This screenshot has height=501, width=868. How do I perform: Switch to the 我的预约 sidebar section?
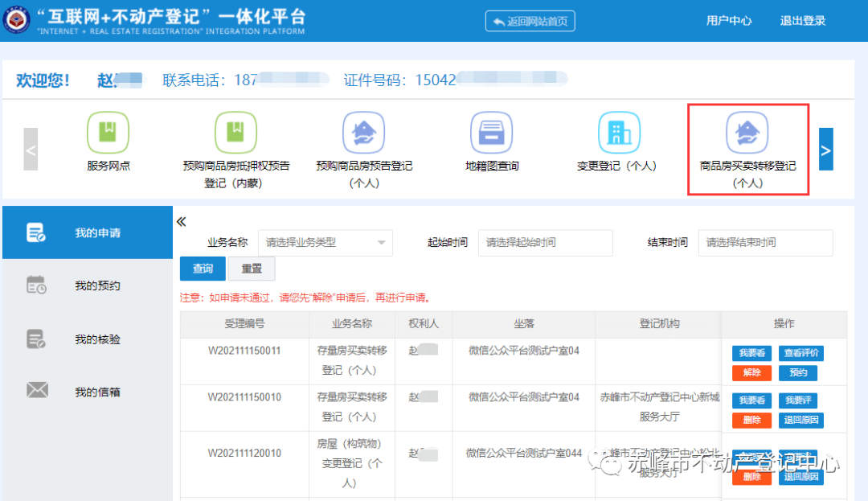tap(88, 284)
